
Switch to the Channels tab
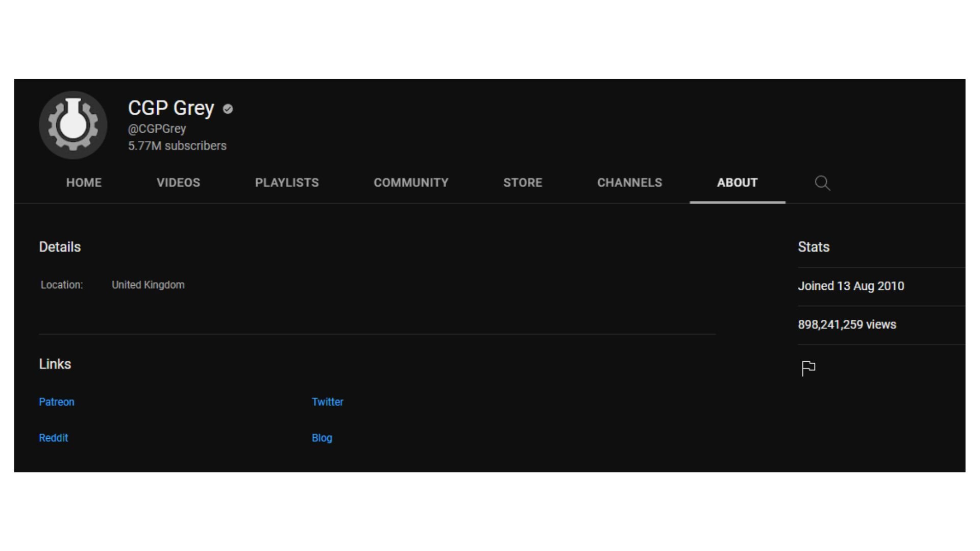pyautogui.click(x=629, y=183)
